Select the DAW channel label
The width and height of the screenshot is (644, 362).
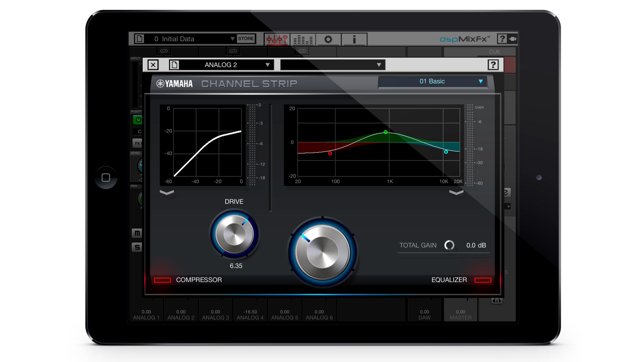(x=424, y=318)
